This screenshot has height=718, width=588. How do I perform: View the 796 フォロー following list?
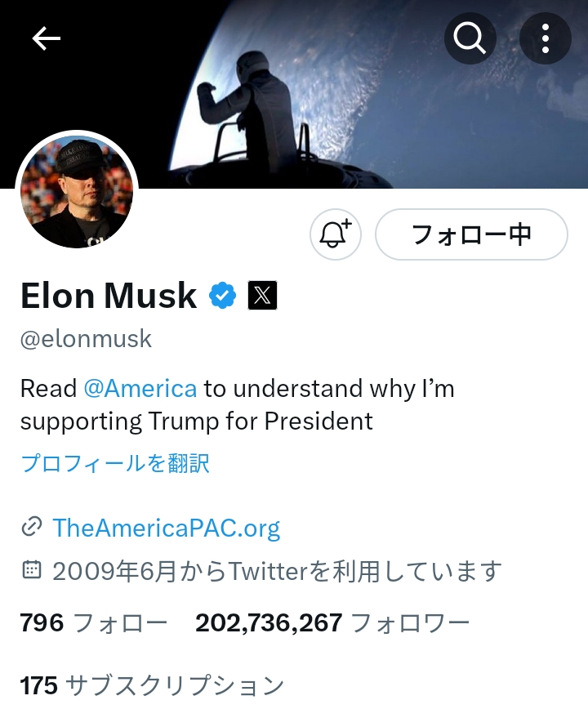point(93,623)
